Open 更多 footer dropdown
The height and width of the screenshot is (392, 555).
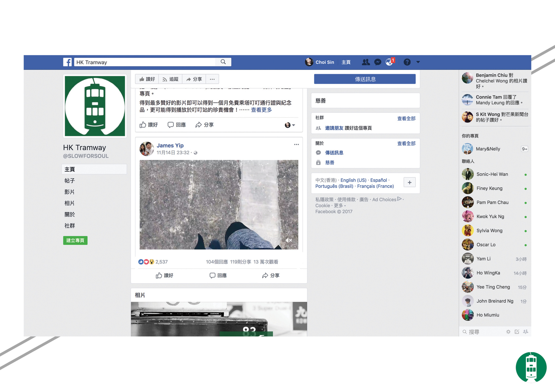(x=340, y=206)
